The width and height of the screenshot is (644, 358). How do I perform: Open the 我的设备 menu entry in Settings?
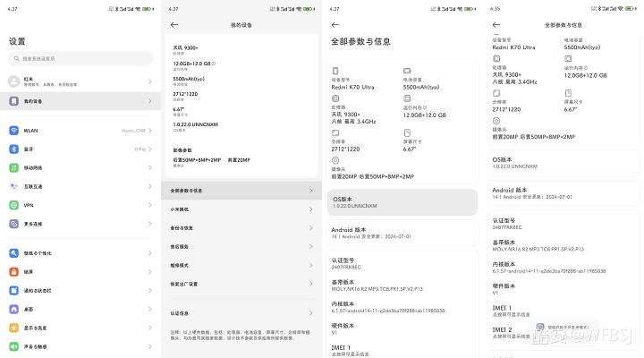80,101
